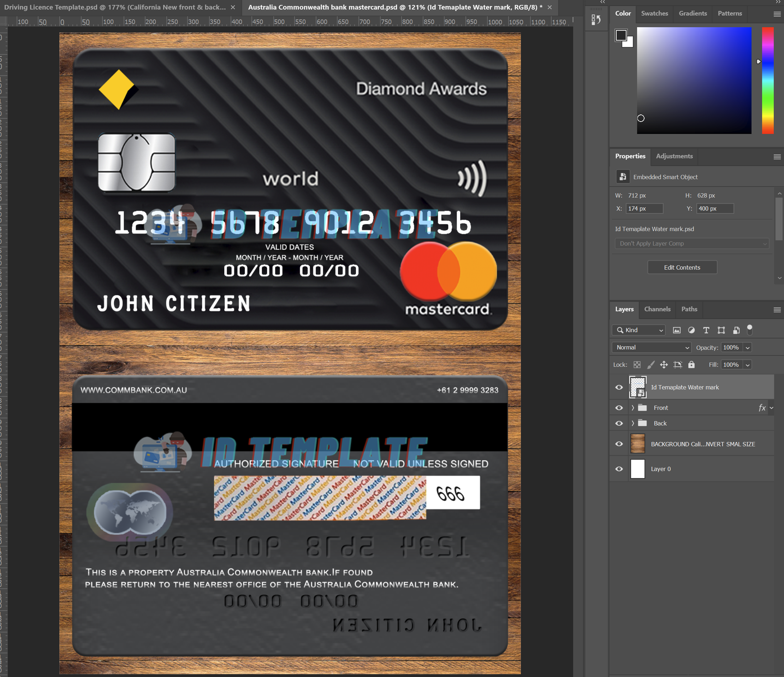Hide Layer 0

(619, 469)
